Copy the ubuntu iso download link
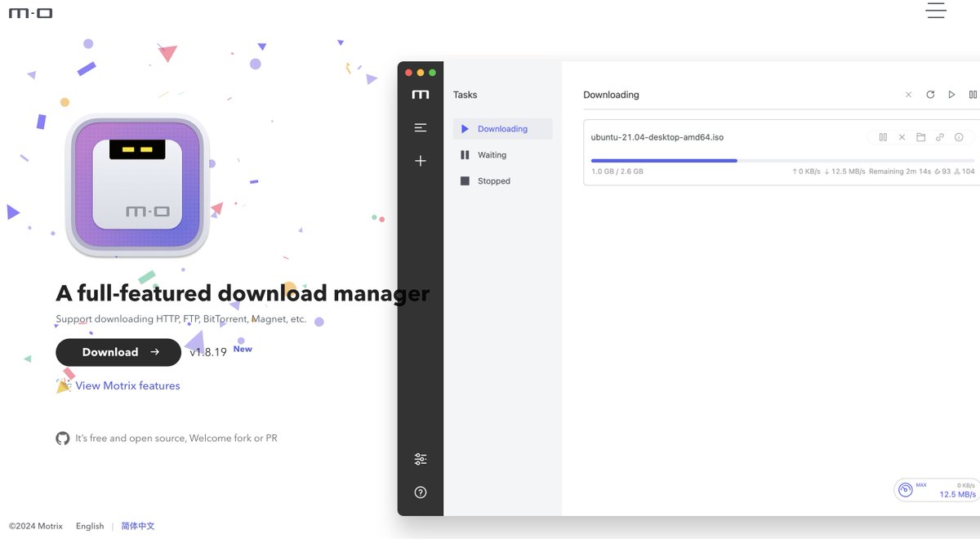 [x=940, y=137]
